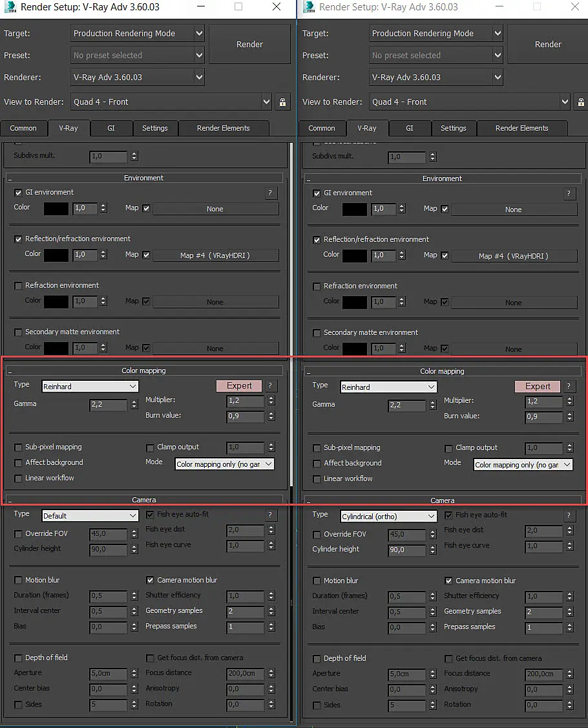Toggle GI environment checkbox in left window
Screen dimensions: 588x728
click(18, 193)
